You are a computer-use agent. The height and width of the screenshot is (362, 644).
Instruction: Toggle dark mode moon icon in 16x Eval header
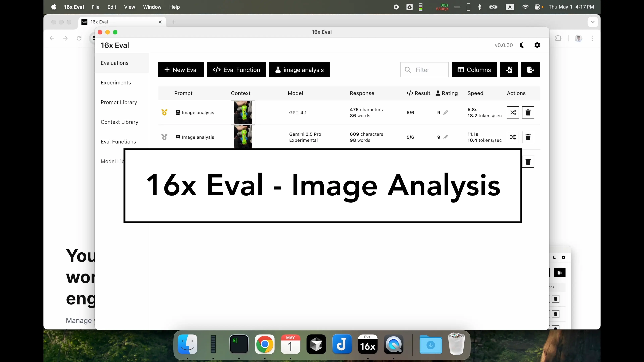522,45
